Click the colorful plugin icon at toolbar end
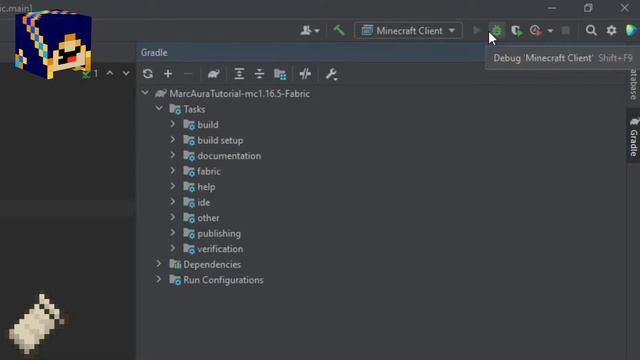 (x=631, y=30)
